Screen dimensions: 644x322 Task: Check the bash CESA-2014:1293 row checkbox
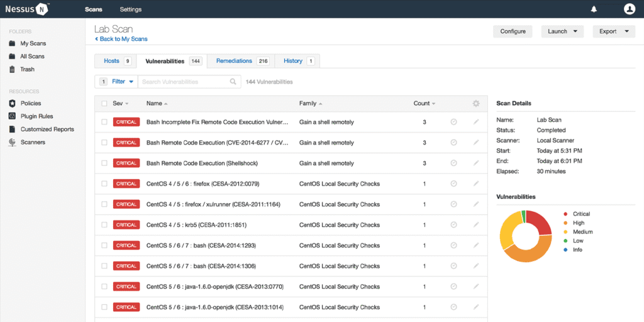[104, 245]
